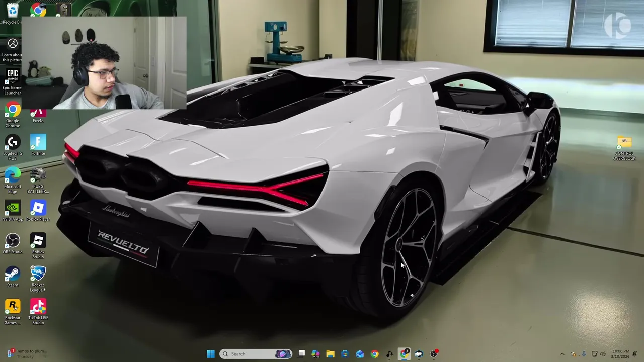644x362 pixels.
Task: Show hidden system tray icons
Action: point(562,354)
